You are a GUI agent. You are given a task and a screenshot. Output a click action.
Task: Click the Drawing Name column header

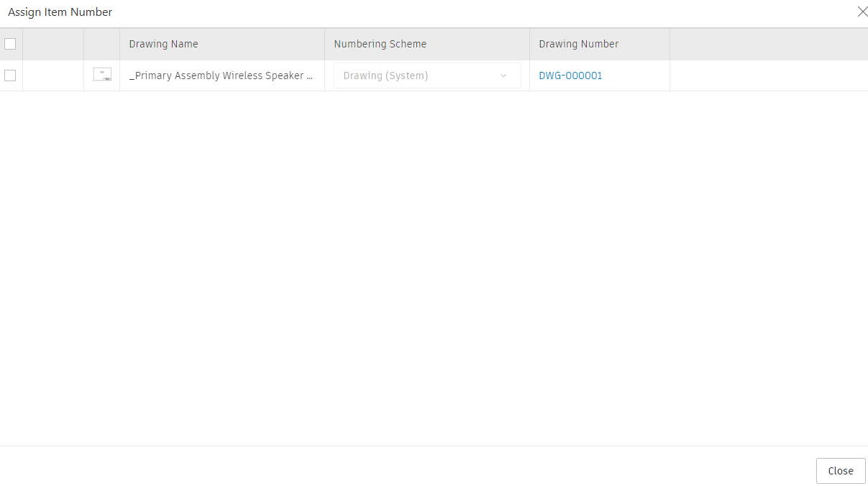click(x=163, y=44)
